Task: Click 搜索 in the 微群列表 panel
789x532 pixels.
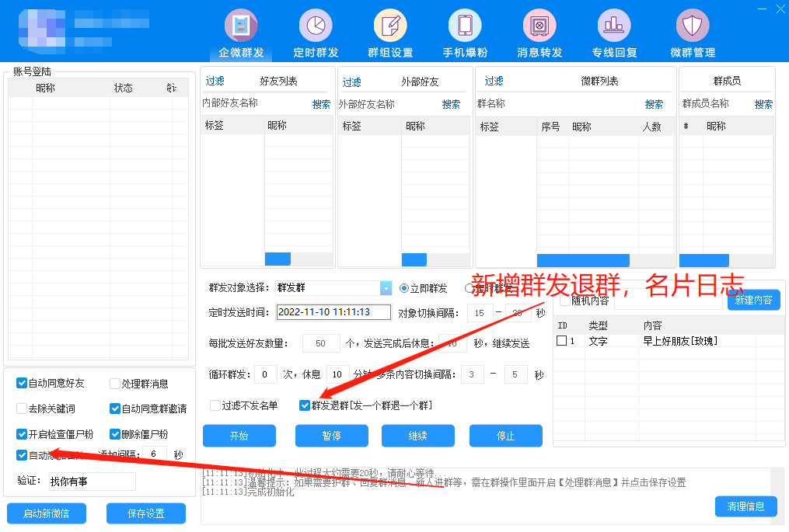Action: pyautogui.click(x=654, y=104)
